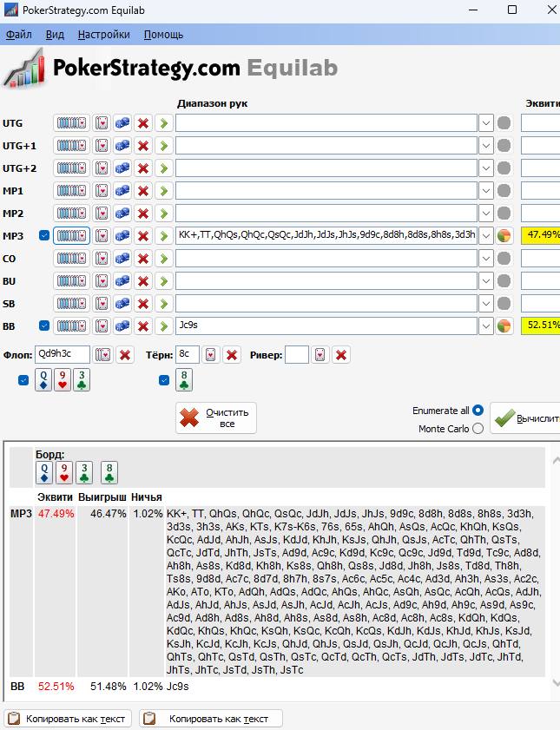Click Jc9s text in BB result row
The width and height of the screenshot is (560, 730).
[x=178, y=687]
